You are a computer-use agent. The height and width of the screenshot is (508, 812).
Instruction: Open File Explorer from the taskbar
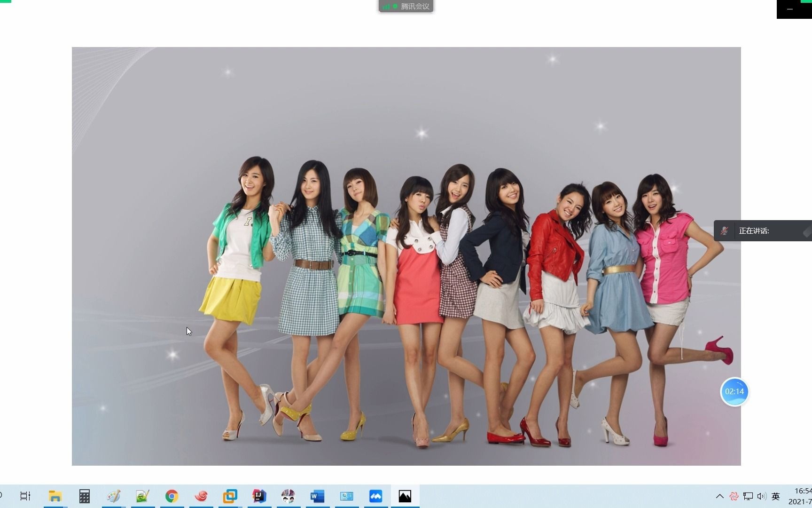[55, 496]
